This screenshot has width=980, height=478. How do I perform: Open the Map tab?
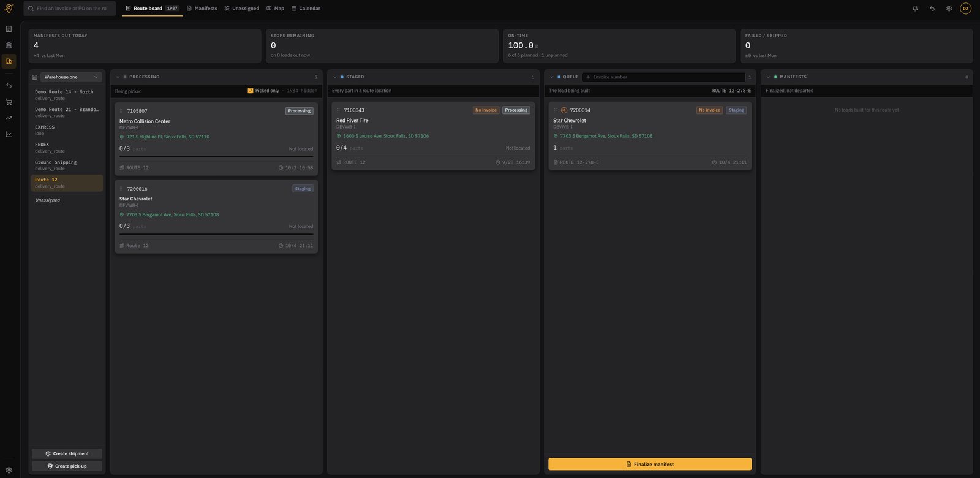pyautogui.click(x=276, y=9)
